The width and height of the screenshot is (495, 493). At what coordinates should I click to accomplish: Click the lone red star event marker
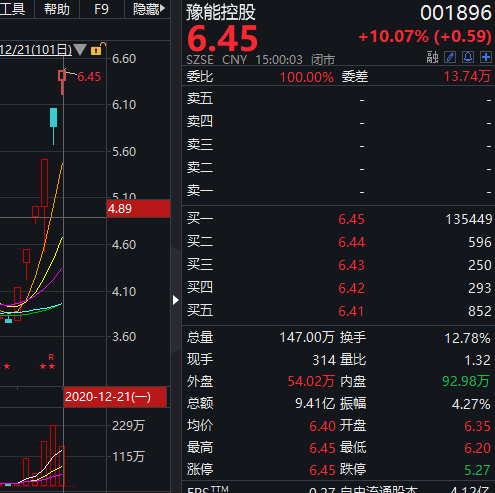pos(7,366)
